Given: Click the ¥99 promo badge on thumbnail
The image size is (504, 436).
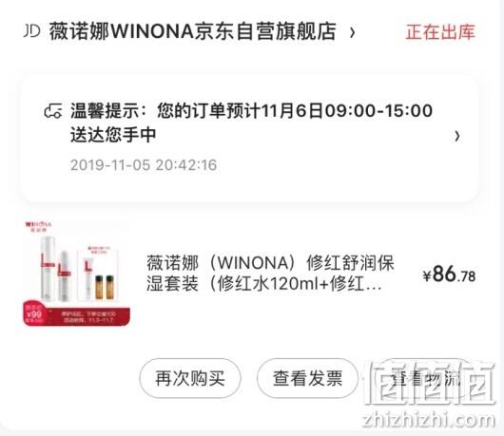Looking at the screenshot, I should point(33,313).
